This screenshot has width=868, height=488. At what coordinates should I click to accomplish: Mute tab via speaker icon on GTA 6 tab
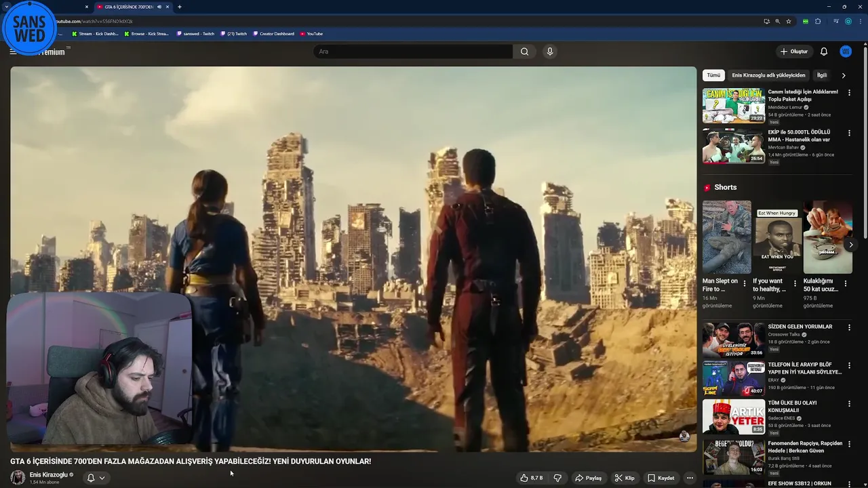pos(159,7)
